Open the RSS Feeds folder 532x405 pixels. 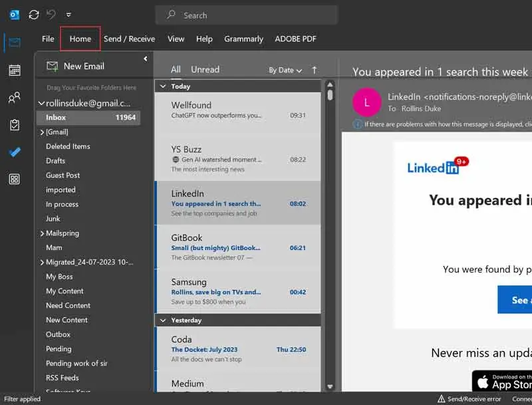pyautogui.click(x=62, y=378)
